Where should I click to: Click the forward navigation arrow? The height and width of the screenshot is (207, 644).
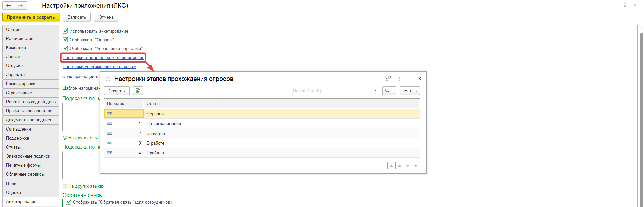tap(21, 5)
